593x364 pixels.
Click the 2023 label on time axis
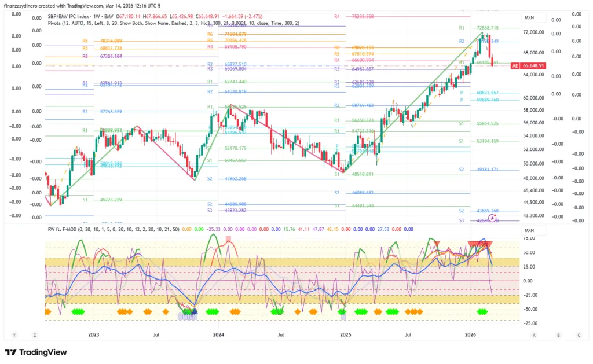pyautogui.click(x=94, y=334)
